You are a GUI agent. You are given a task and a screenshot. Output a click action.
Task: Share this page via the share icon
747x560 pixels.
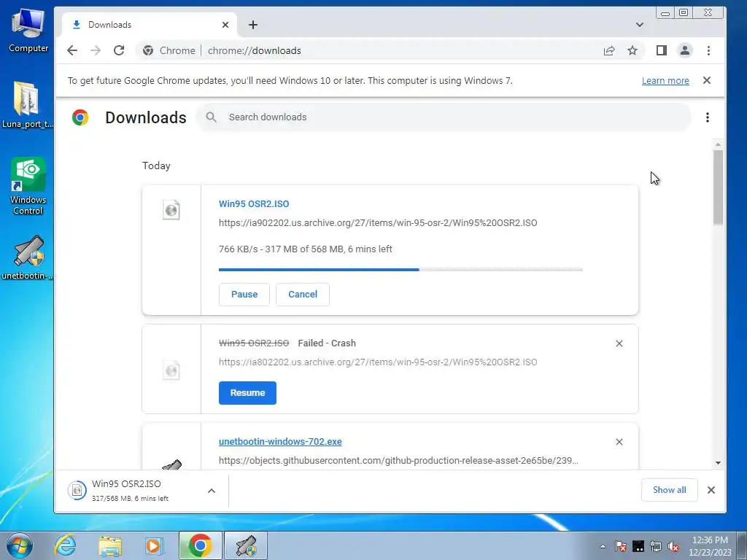pyautogui.click(x=609, y=50)
